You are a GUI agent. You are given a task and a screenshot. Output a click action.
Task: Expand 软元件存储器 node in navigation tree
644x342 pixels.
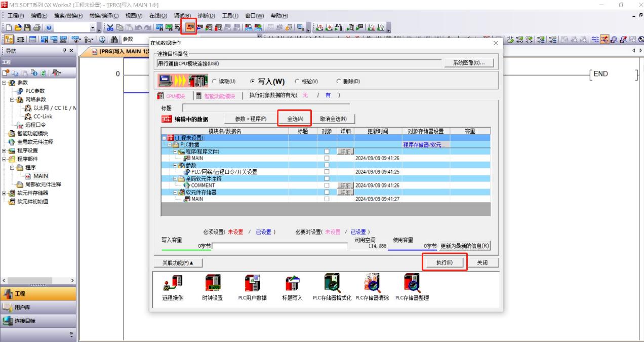pos(5,193)
